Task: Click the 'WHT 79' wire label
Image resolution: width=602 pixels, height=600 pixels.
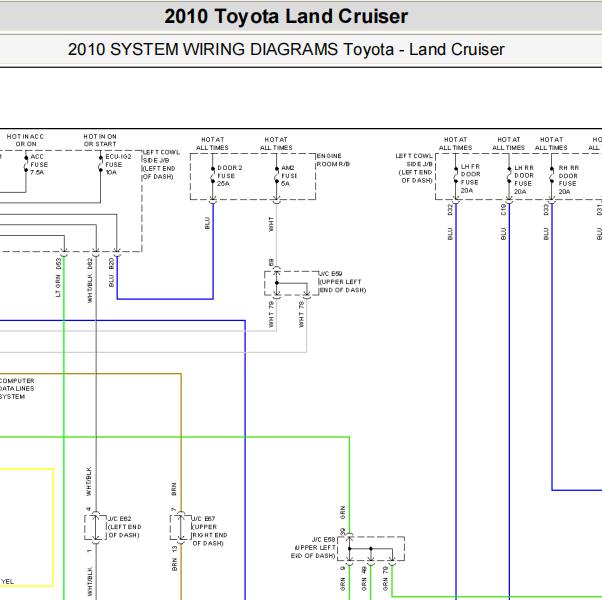Action: coord(271,314)
